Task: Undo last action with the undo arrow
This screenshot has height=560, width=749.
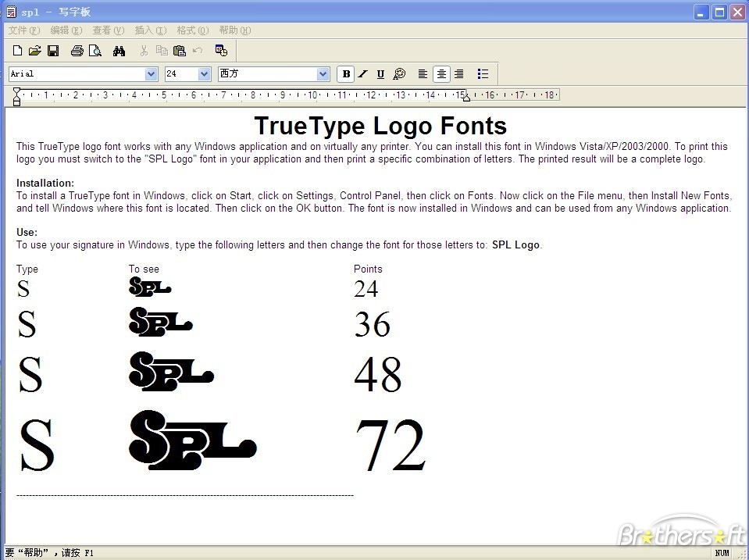Action: [198, 51]
